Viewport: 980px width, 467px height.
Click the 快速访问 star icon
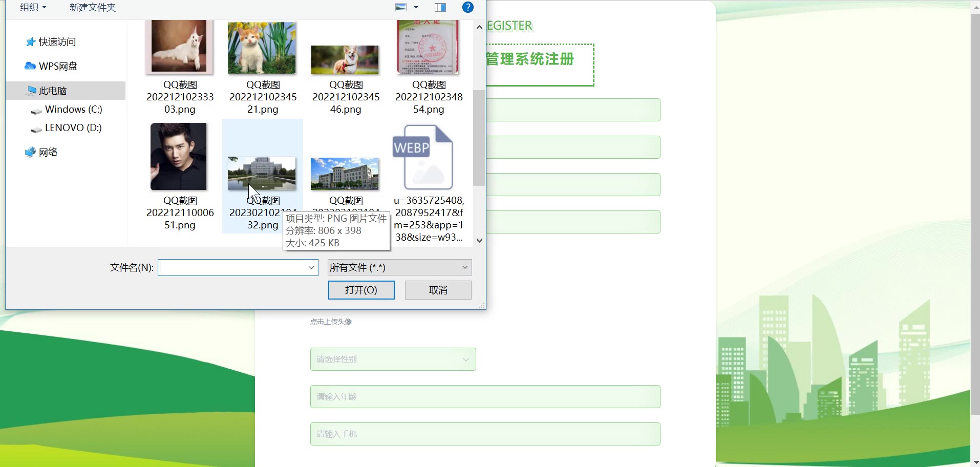click(x=31, y=42)
